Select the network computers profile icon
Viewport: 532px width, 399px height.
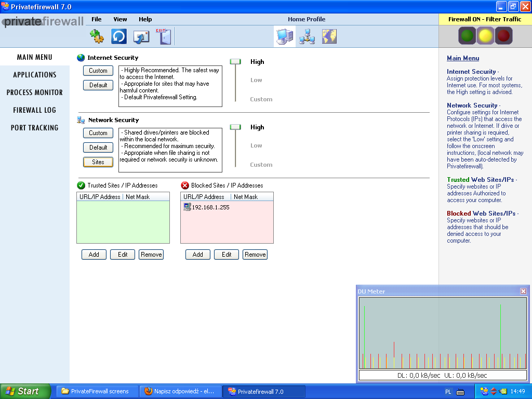pos(307,37)
